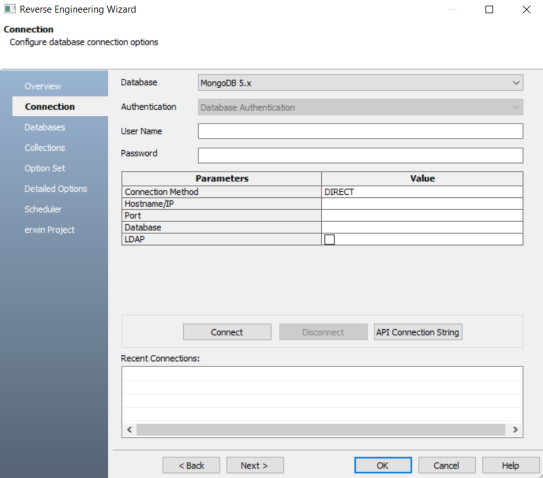The width and height of the screenshot is (543, 478).
Task: Click the Next button
Action: [255, 465]
